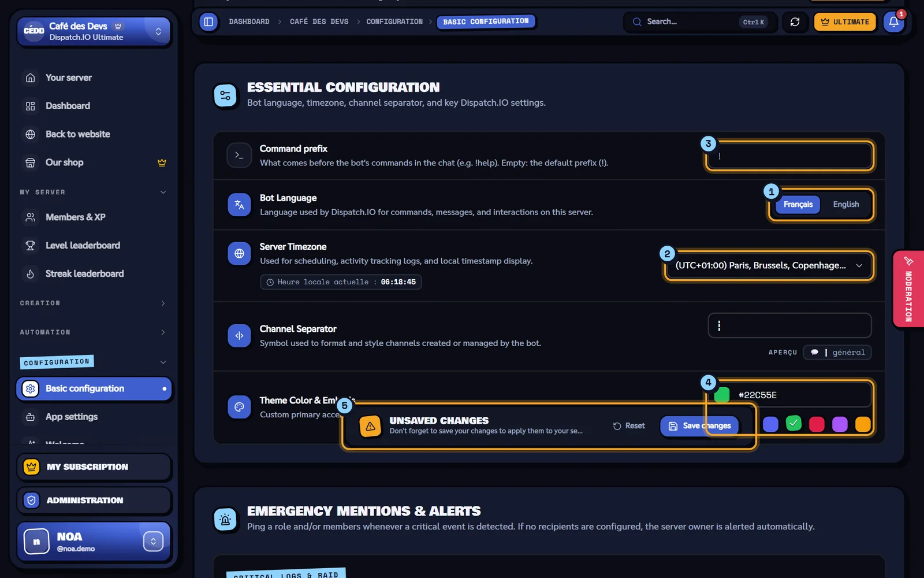
Task: Open the Café des Devs server switcher
Action: [94, 31]
